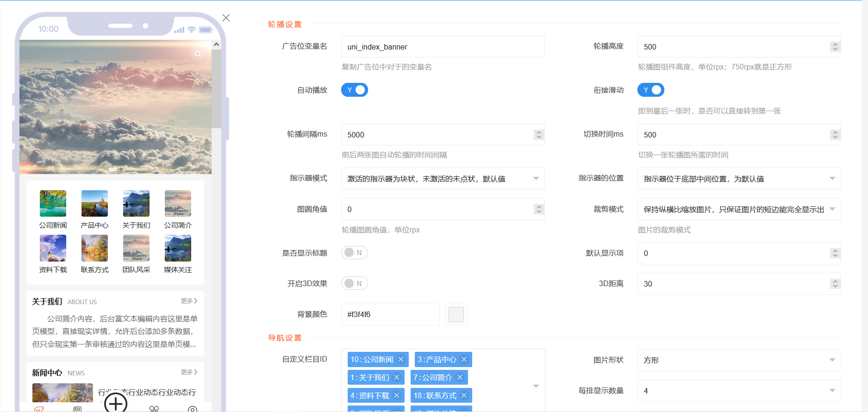The height and width of the screenshot is (412, 868).
Task: Tap the circular plus button in phone preview
Action: pos(116,402)
